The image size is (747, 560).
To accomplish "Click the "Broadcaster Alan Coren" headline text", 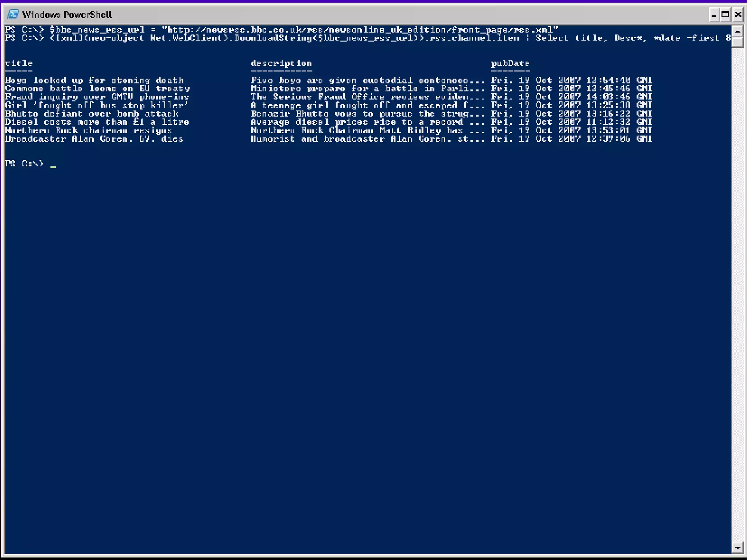I will [94, 139].
